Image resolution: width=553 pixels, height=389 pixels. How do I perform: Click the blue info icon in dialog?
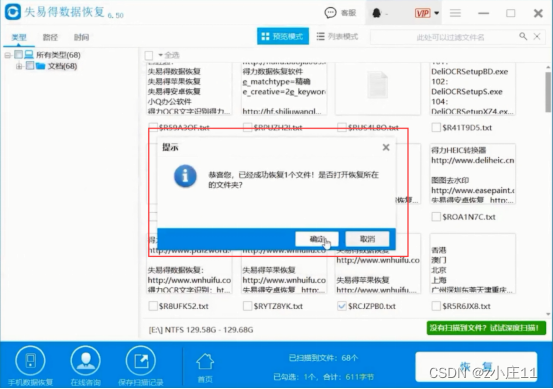(185, 176)
